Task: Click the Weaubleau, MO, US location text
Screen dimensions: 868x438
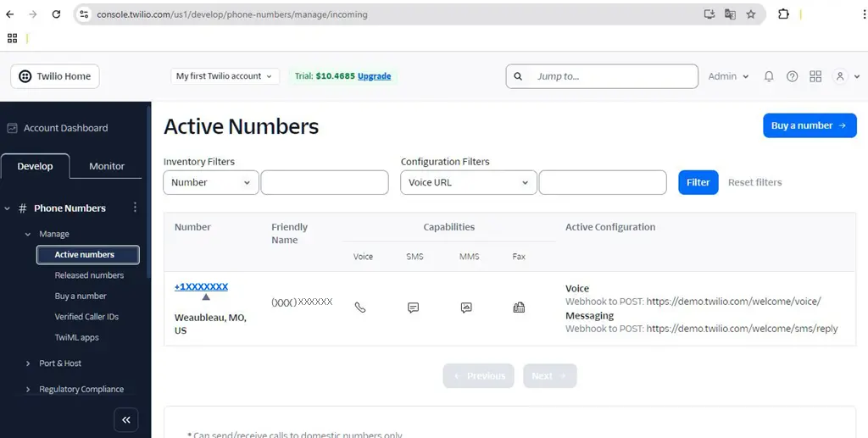Action: 210,324
